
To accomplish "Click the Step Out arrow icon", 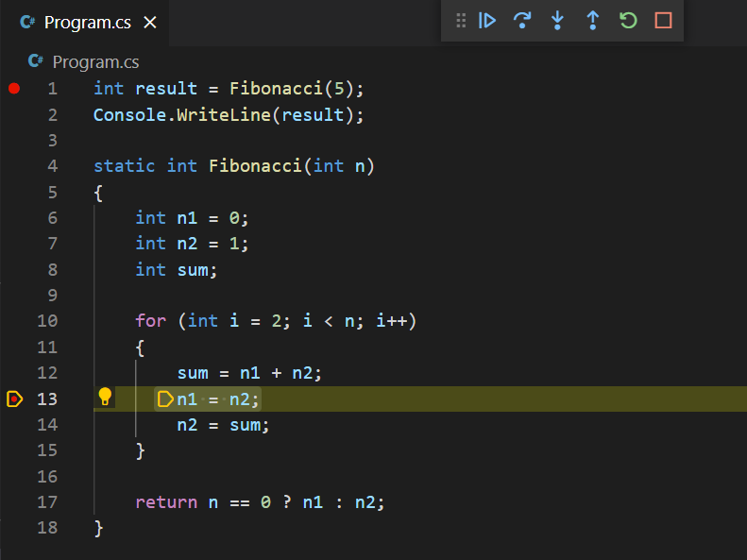I will pyautogui.click(x=593, y=20).
